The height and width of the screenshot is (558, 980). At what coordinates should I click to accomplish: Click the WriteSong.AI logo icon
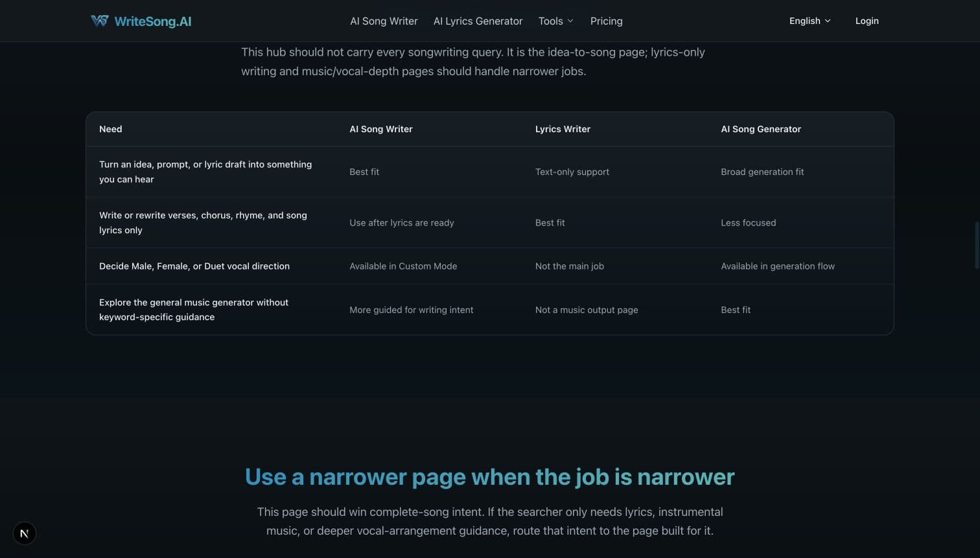tap(99, 21)
